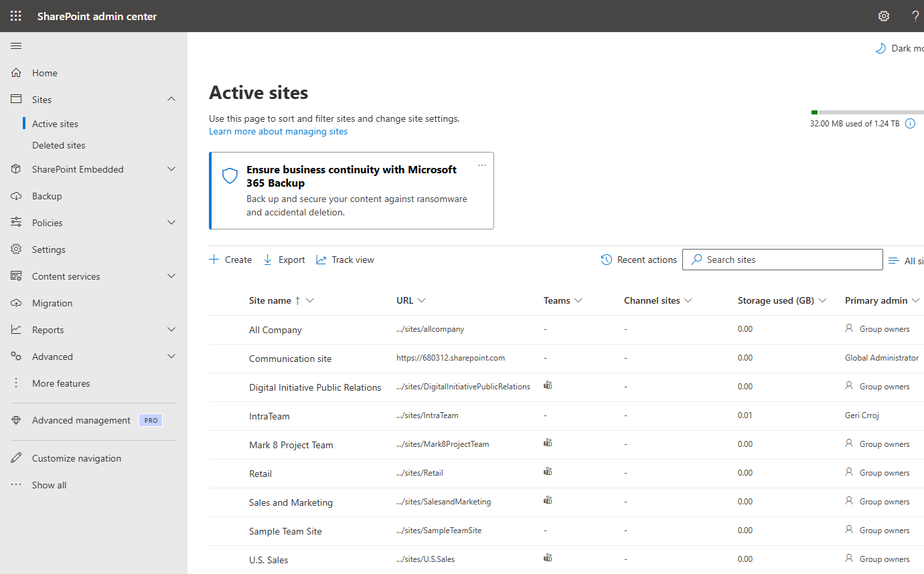This screenshot has height=574, width=924.
Task: Expand the Content services group
Action: (x=171, y=276)
